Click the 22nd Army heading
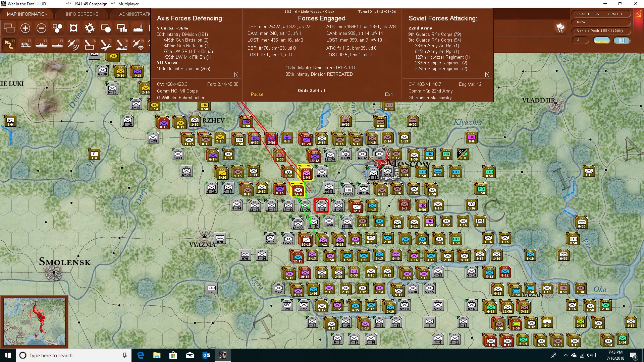Viewport: 644px width, 362px height. [420, 28]
